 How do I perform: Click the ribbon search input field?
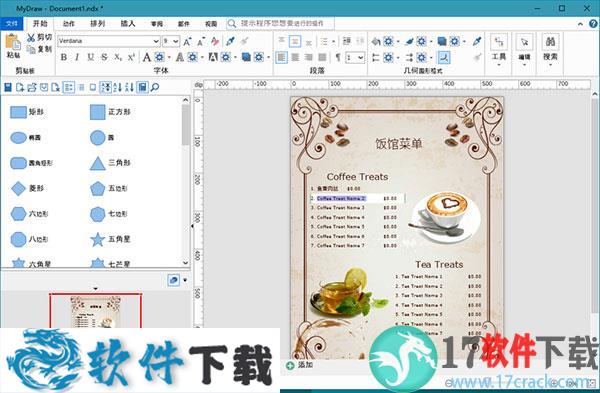pyautogui.click(x=280, y=23)
